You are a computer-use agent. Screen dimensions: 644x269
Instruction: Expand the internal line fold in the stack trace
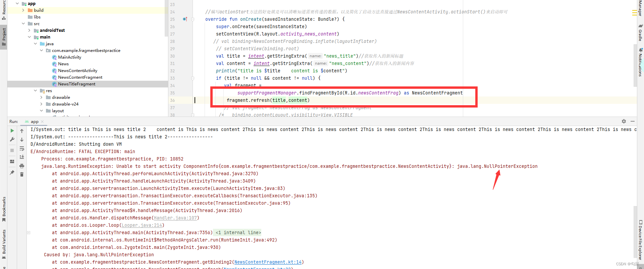(29, 232)
